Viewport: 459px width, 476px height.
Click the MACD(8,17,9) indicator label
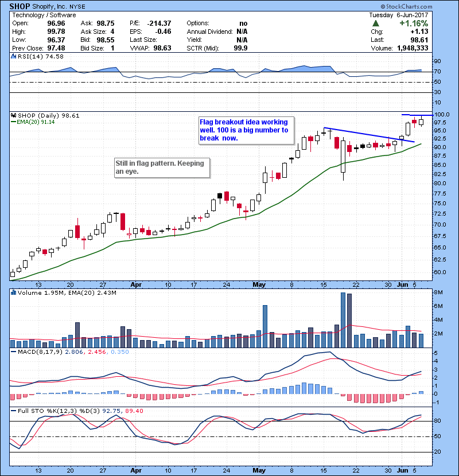point(40,352)
